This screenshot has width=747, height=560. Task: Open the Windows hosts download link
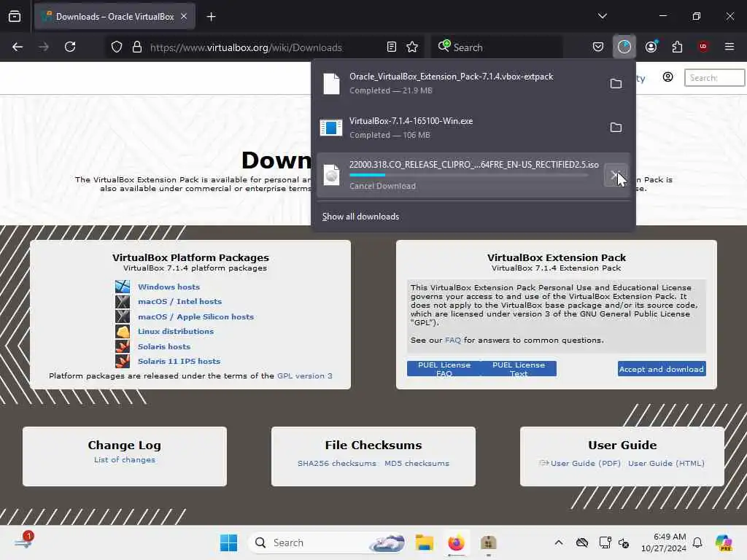click(x=169, y=287)
